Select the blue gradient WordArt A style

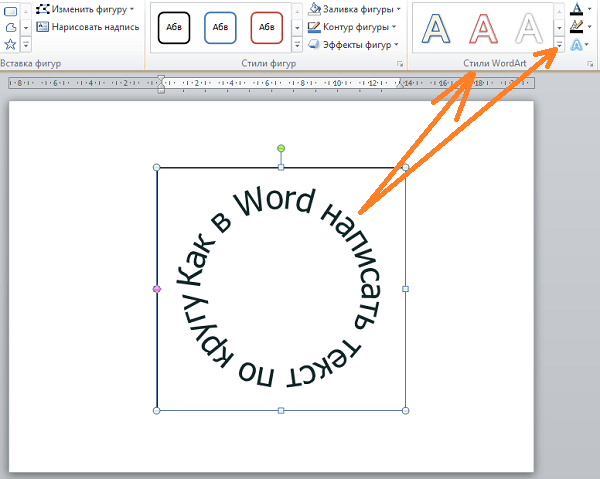[436, 28]
